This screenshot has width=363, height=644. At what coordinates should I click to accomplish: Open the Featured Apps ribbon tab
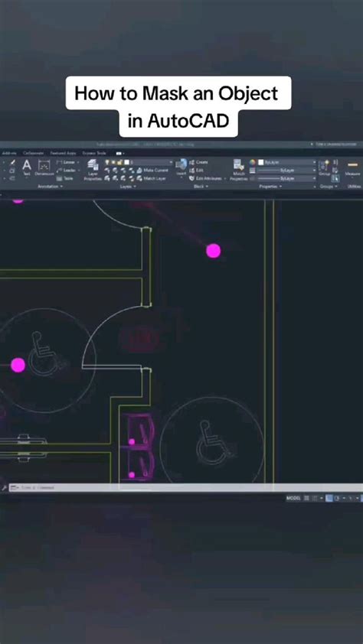63,153
